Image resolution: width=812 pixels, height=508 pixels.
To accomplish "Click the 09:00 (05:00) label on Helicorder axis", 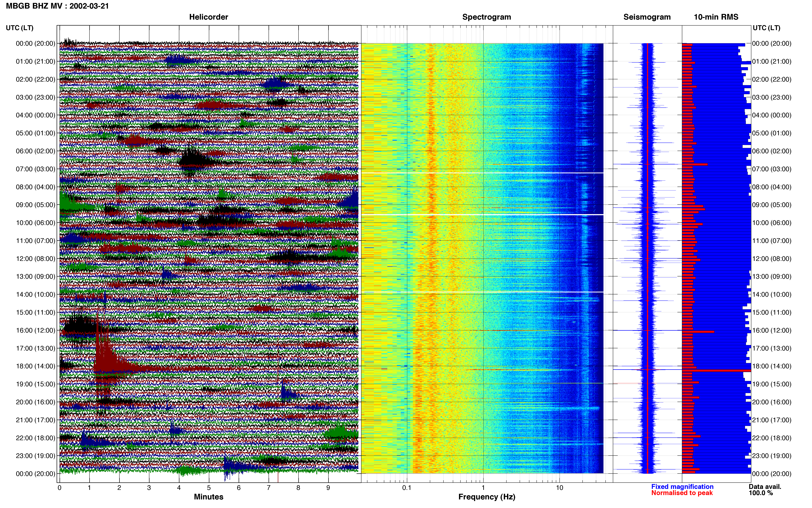I will [36, 205].
